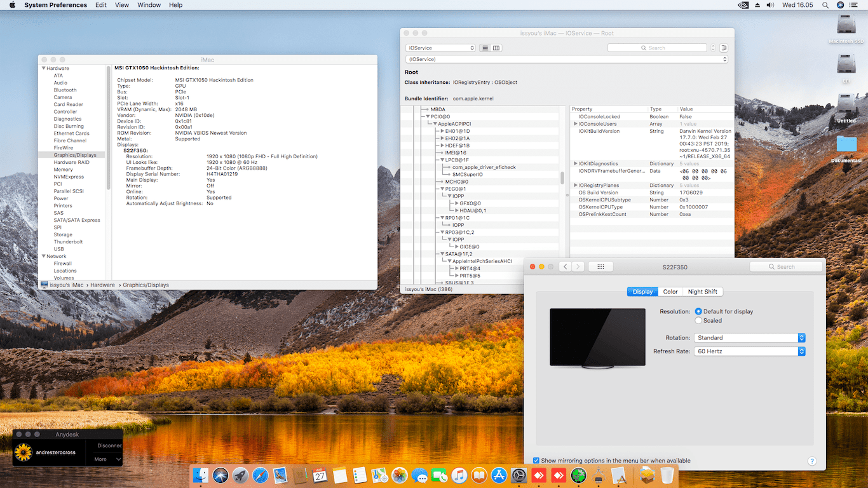Click the Show All grid button

click(600, 267)
